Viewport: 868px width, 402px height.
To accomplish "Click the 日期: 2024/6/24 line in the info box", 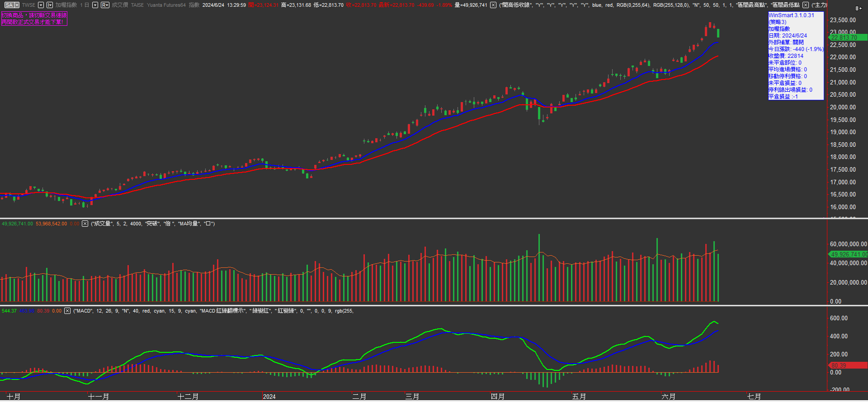I will pos(788,36).
